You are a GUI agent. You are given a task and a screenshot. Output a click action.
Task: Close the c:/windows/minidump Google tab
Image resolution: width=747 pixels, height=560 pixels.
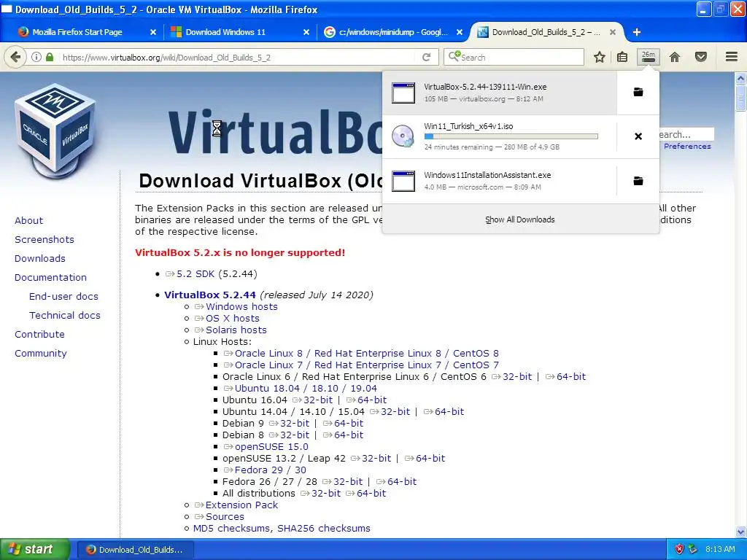[x=460, y=32]
